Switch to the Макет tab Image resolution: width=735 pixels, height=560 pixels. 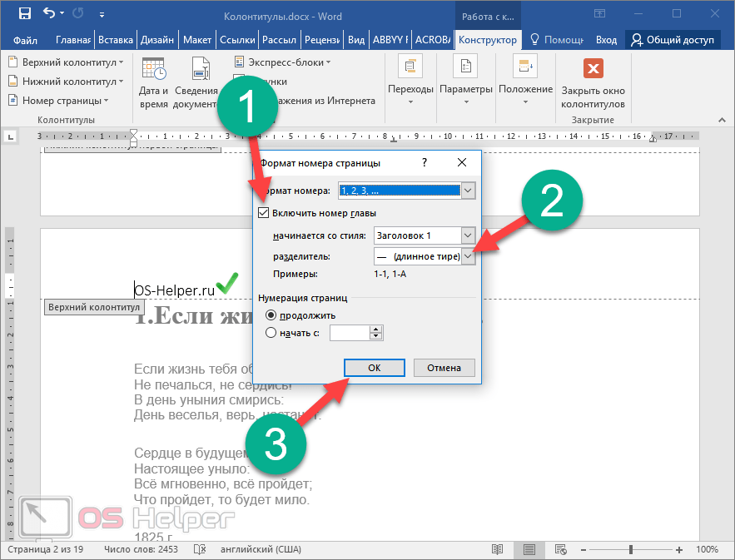pyautogui.click(x=197, y=40)
